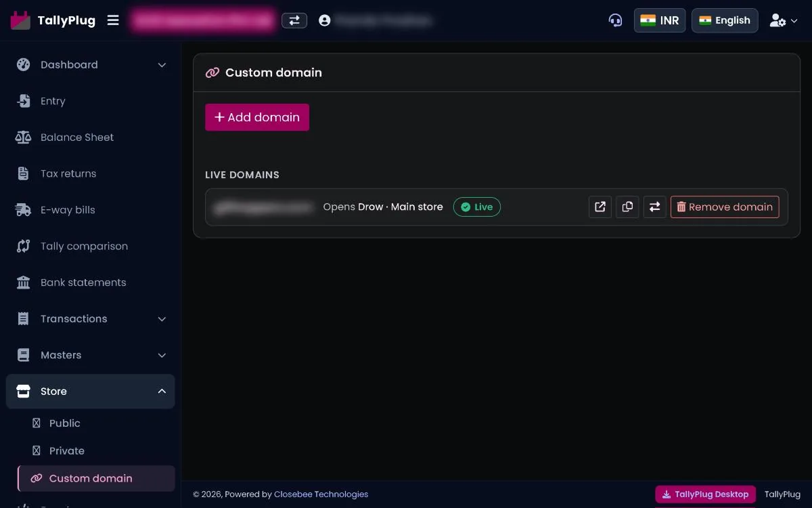Click the Custom domain header link icon
This screenshot has width=812, height=508.
pos(212,72)
